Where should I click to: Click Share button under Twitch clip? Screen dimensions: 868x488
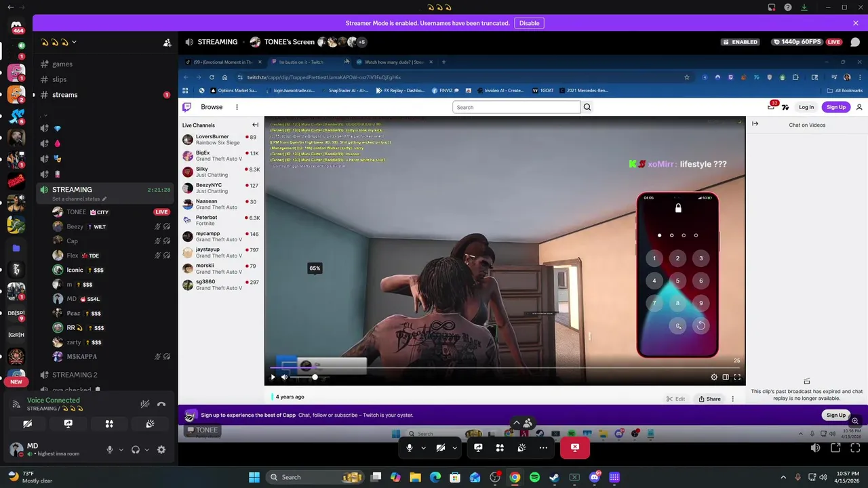click(709, 399)
